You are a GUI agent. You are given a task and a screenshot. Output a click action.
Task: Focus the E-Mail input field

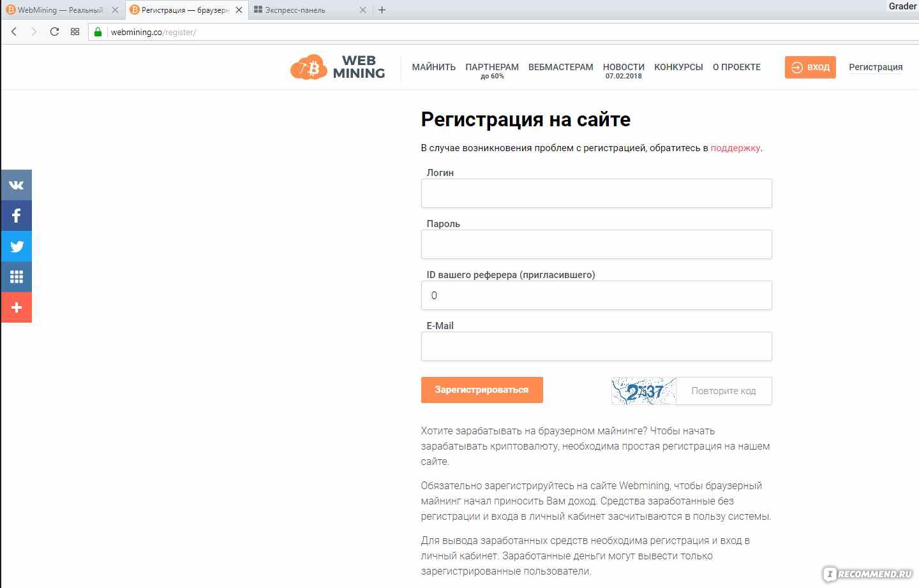(x=596, y=346)
